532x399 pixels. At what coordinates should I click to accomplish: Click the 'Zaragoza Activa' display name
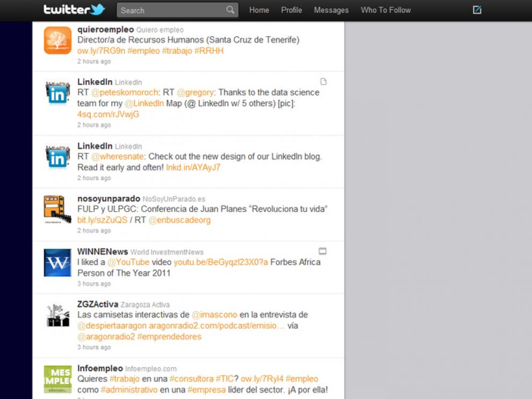point(145,305)
